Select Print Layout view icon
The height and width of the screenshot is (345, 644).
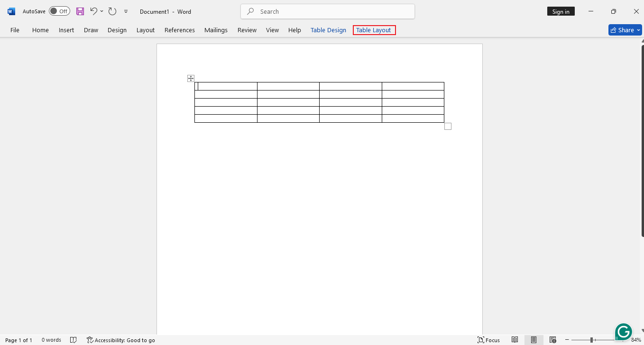click(534, 340)
